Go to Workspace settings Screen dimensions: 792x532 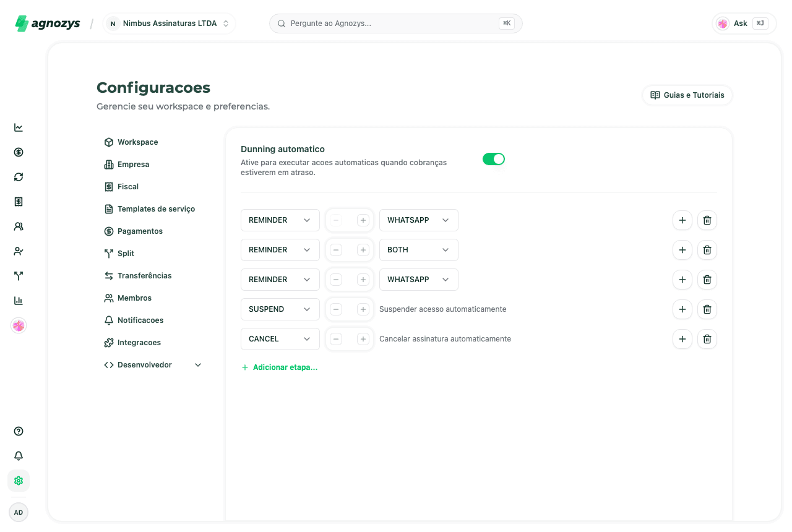[x=153, y=142]
